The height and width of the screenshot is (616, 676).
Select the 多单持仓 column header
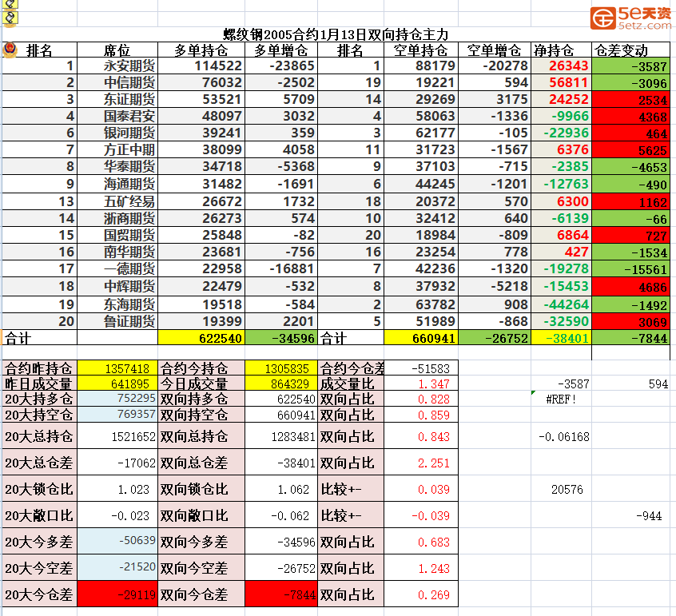coord(201,50)
